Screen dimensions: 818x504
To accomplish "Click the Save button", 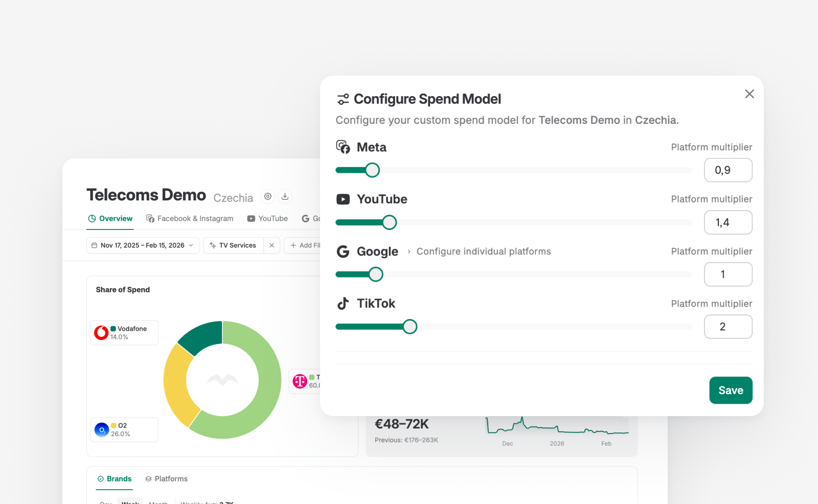I will 731,391.
